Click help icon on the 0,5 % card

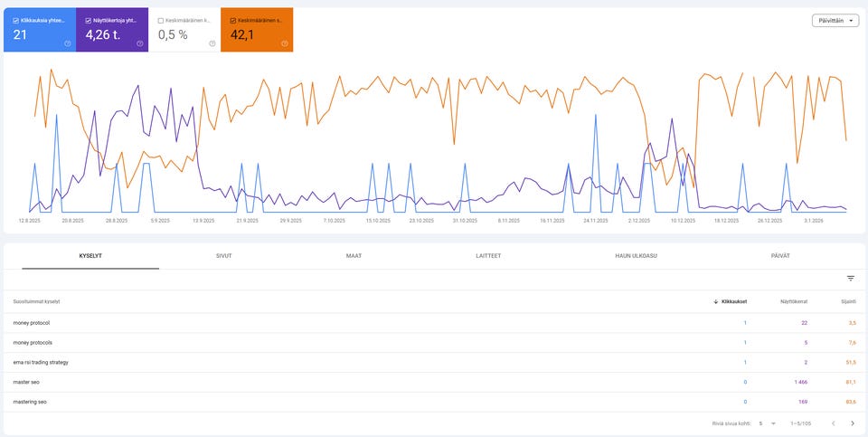click(212, 43)
